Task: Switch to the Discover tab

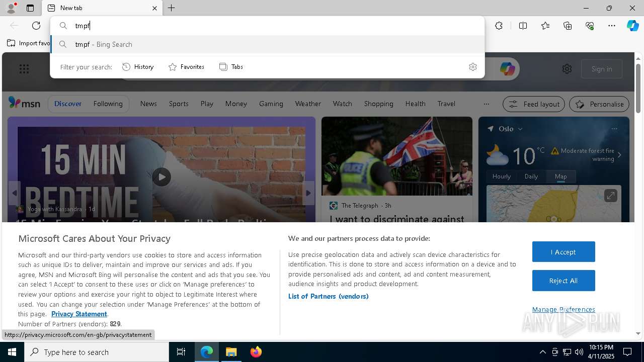Action: (68, 104)
